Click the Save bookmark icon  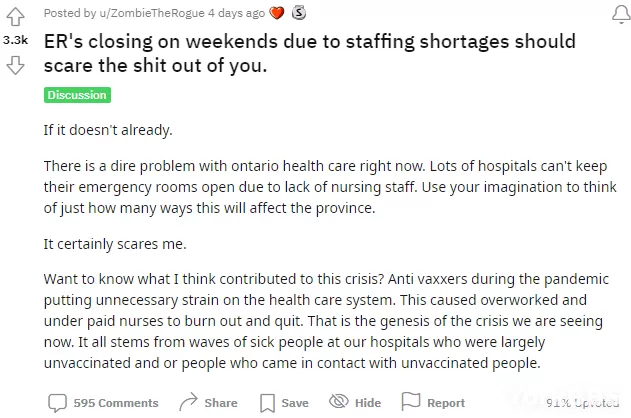point(267,403)
